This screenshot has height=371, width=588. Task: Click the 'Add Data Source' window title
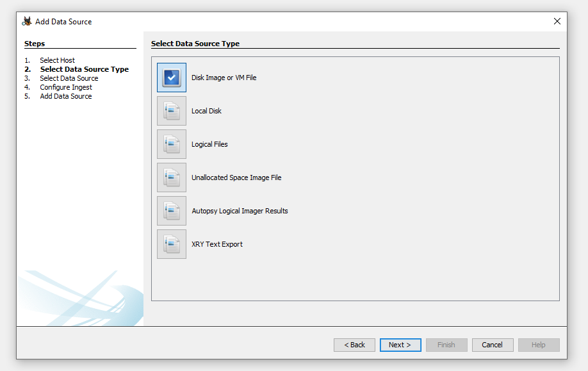pos(63,22)
